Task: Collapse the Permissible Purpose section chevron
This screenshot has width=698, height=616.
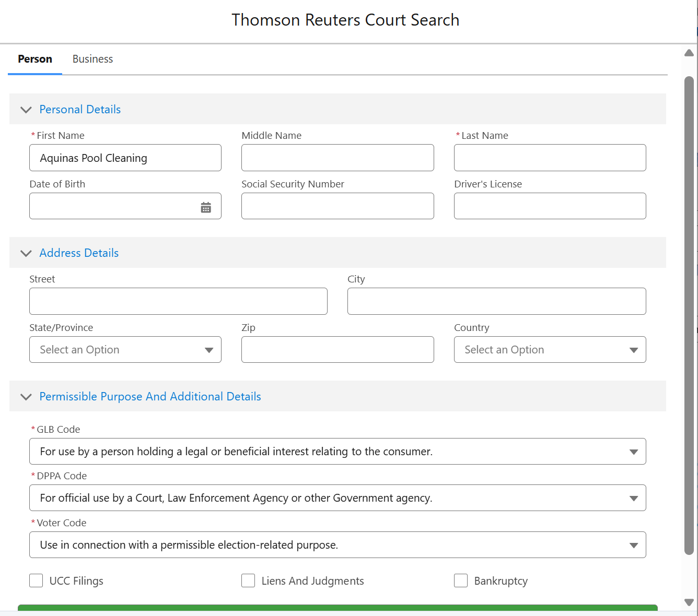Action: point(26,397)
